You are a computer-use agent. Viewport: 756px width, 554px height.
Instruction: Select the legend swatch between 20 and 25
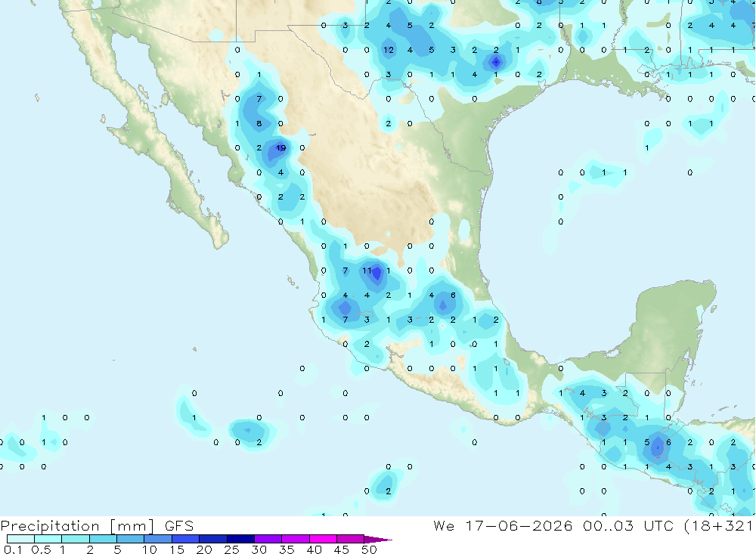point(212,539)
